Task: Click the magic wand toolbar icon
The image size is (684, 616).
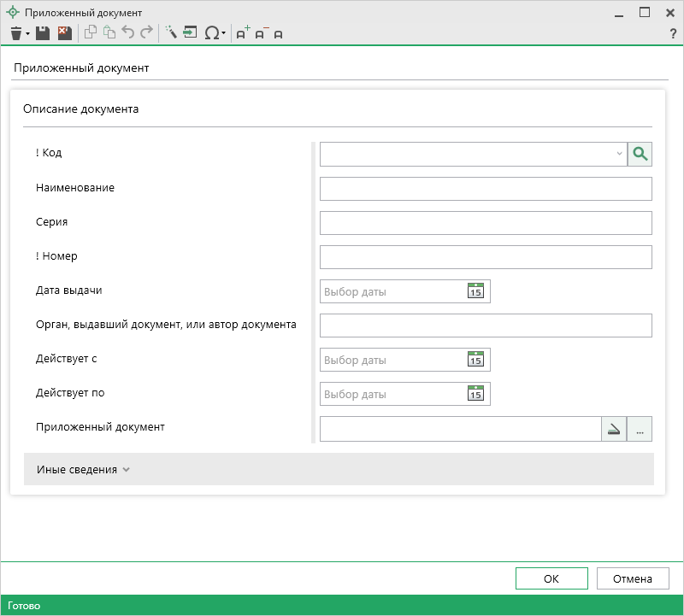Action: pos(170,33)
